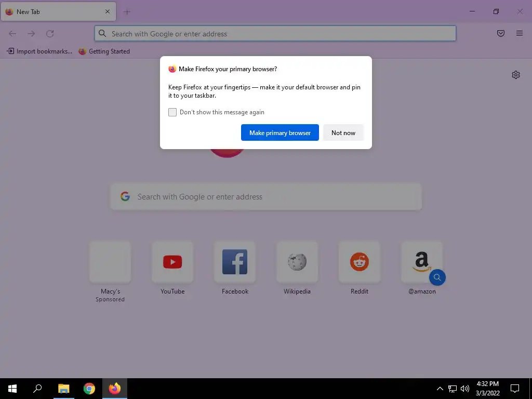Show hidden system tray icons

(440, 389)
